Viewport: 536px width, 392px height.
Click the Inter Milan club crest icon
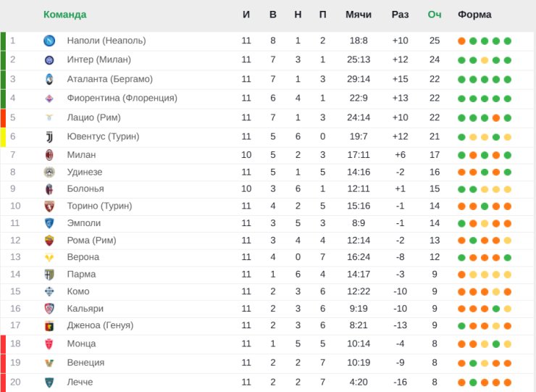coord(49,60)
